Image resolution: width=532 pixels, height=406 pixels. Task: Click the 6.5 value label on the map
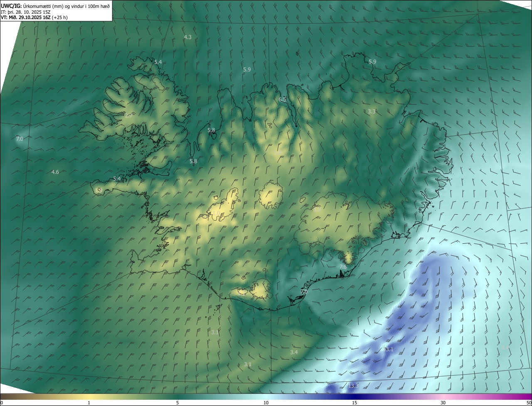coord(282,100)
